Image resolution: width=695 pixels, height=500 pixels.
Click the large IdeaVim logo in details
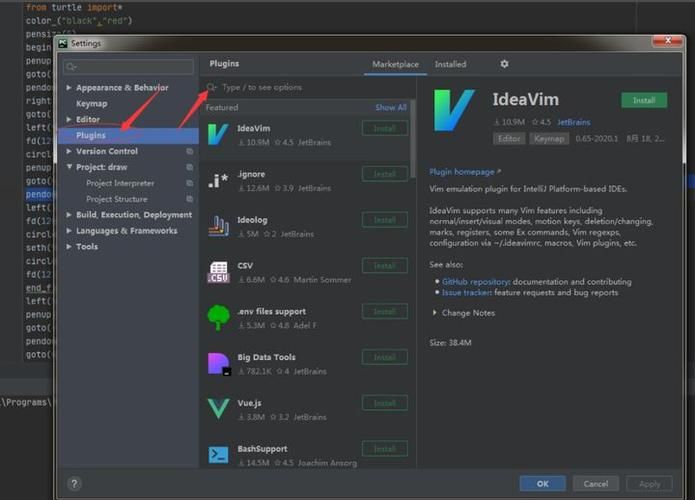point(454,110)
